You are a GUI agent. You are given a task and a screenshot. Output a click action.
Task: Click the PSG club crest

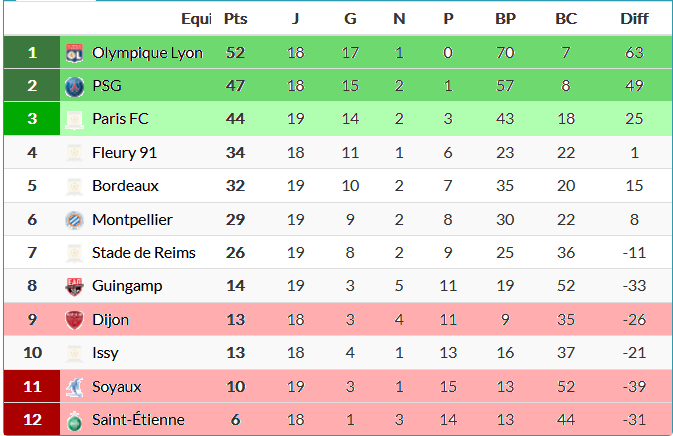74,86
